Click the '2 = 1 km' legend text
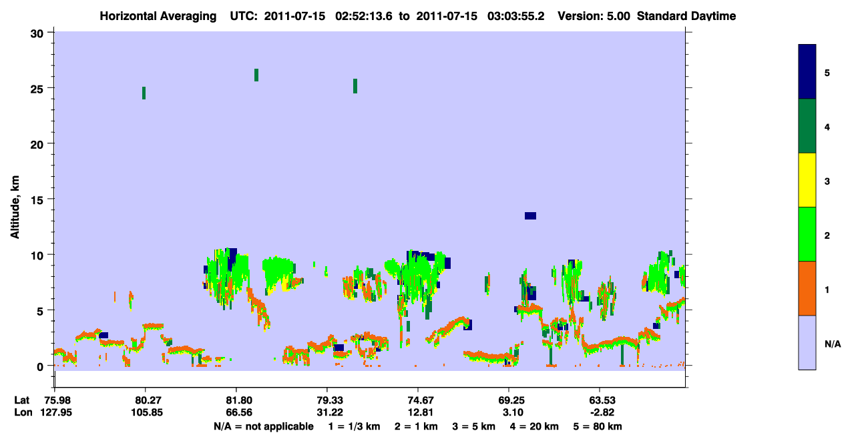This screenshot has height=445, width=868. click(x=416, y=426)
